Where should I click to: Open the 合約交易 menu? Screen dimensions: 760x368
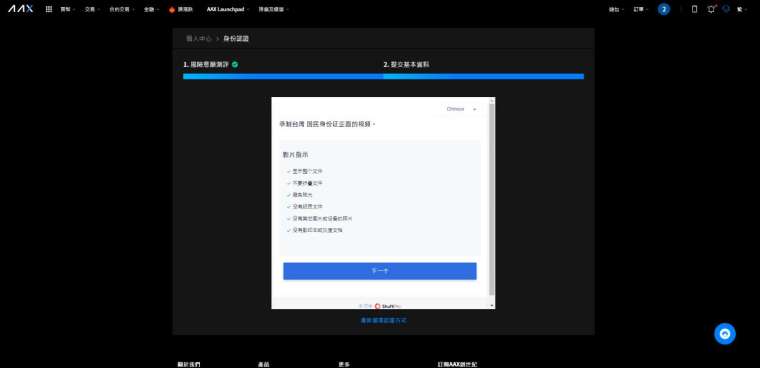tap(121, 9)
